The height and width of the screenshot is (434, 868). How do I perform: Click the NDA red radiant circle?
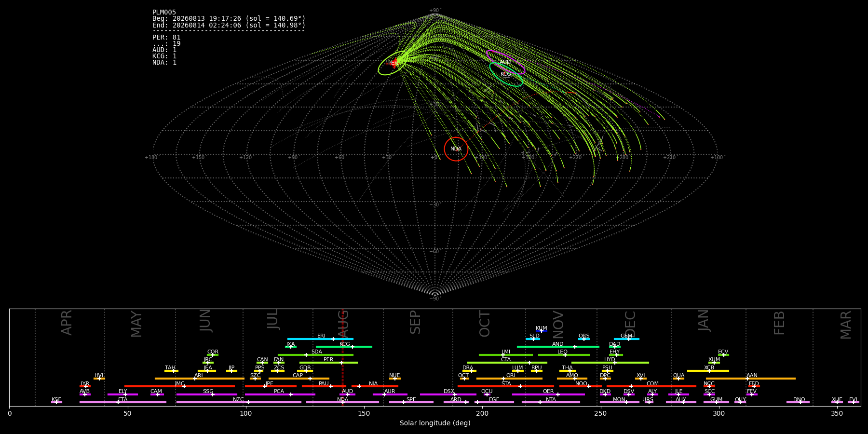click(456, 149)
